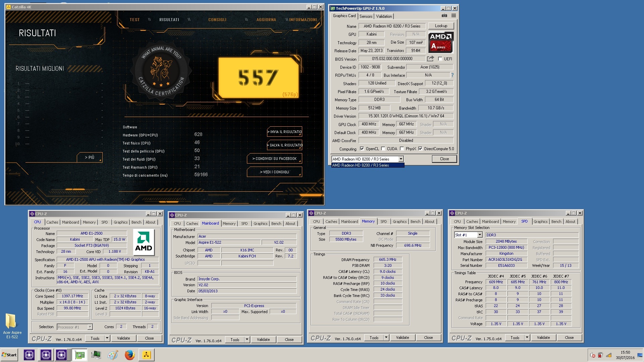This screenshot has width=644, height=362.
Task: Open the Slot #1 memory slot dropdown
Action: (480, 235)
